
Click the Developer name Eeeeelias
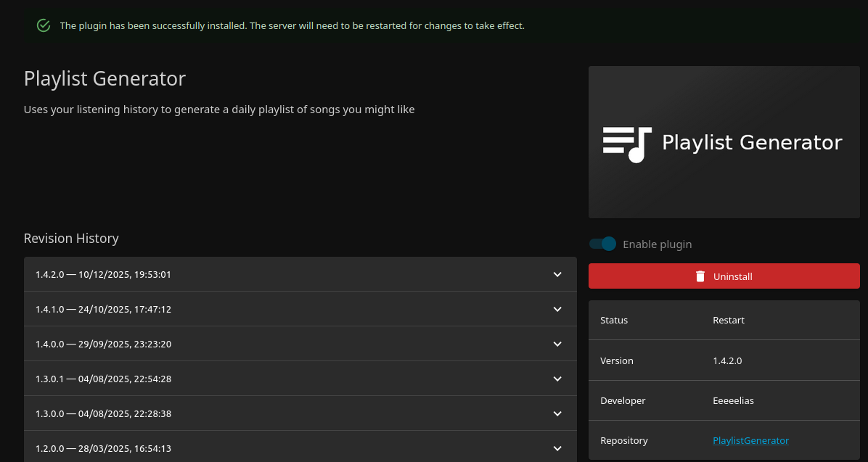coord(733,400)
